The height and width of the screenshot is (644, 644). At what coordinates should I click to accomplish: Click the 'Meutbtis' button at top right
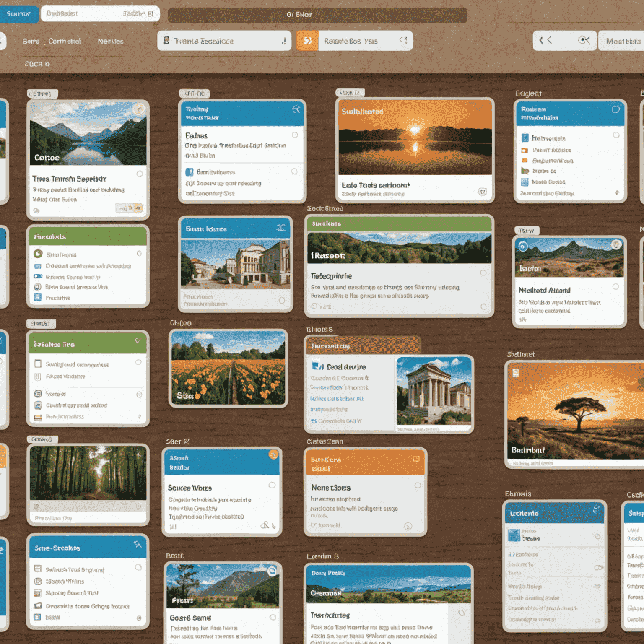pyautogui.click(x=622, y=41)
